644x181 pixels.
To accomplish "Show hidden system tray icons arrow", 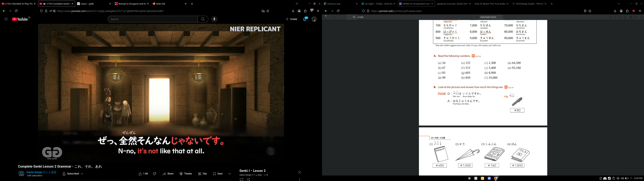I will point(631,178).
